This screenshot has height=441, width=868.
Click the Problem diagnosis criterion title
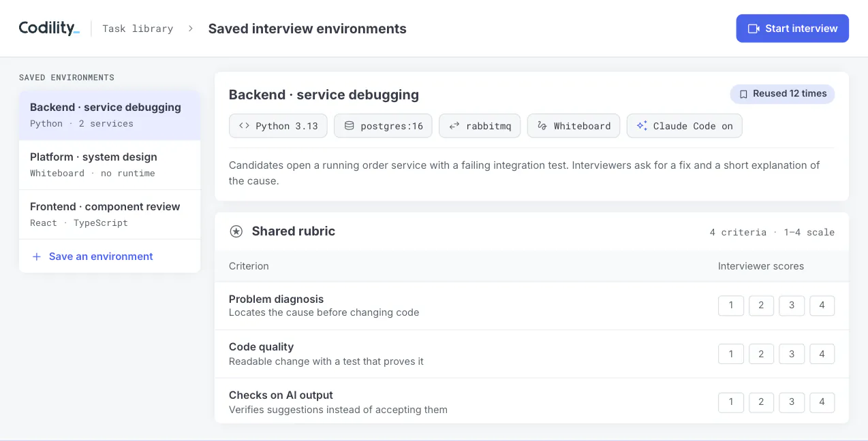click(276, 299)
